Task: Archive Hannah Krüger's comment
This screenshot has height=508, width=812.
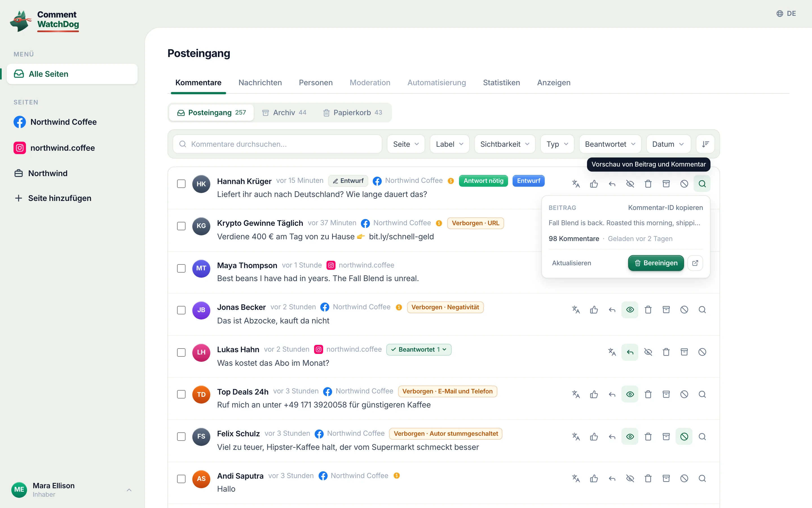Action: (667, 184)
